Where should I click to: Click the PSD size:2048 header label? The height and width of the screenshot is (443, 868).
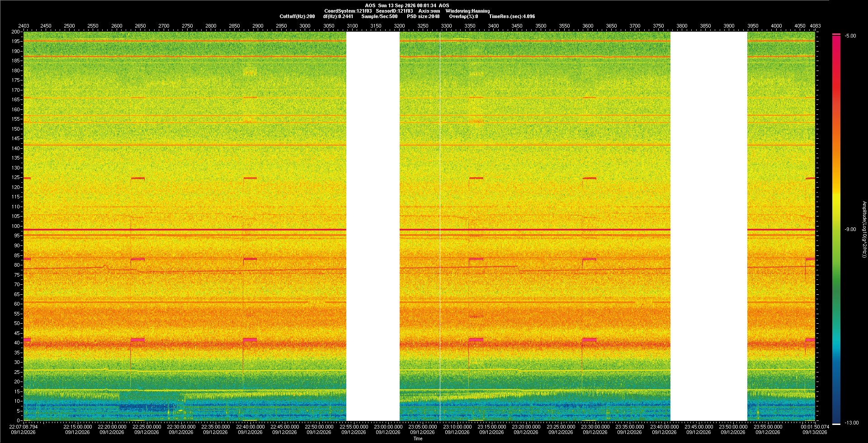[x=423, y=16]
